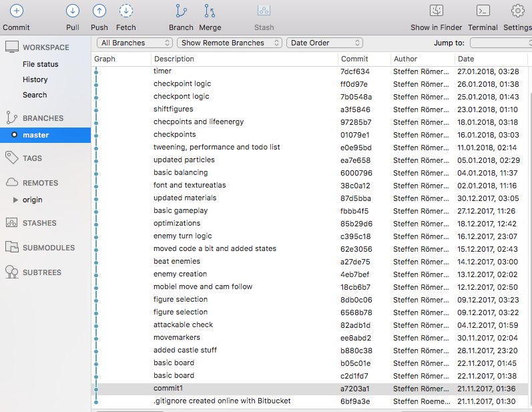Click the SUBTREES section header

[42, 272]
